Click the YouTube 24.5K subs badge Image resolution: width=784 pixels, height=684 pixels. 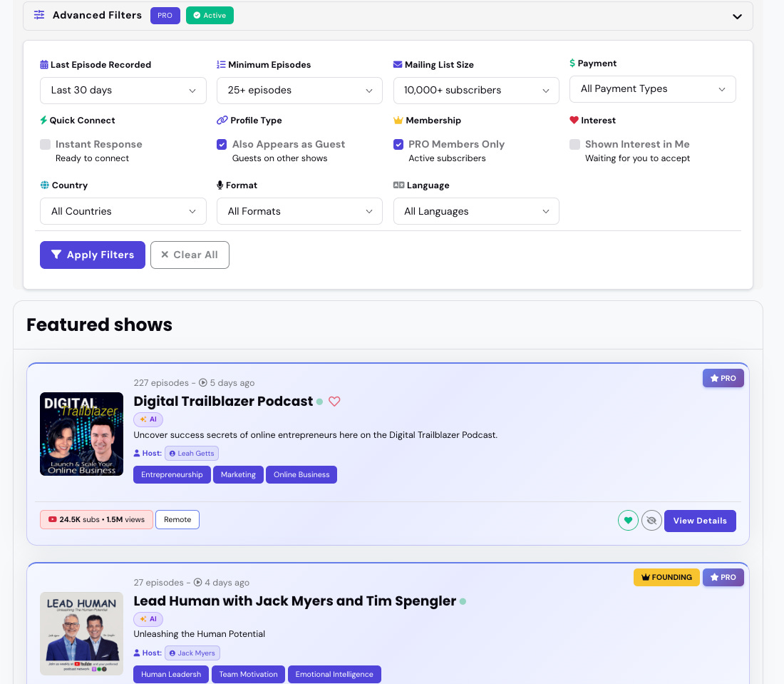(x=96, y=519)
